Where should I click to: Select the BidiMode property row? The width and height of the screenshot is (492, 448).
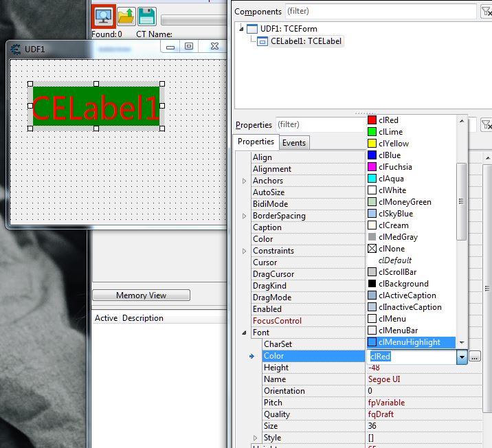[x=308, y=204]
